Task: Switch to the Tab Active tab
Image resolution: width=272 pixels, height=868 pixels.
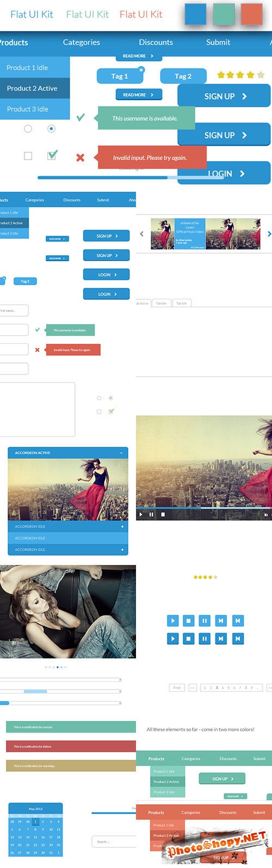Action: click(x=143, y=303)
